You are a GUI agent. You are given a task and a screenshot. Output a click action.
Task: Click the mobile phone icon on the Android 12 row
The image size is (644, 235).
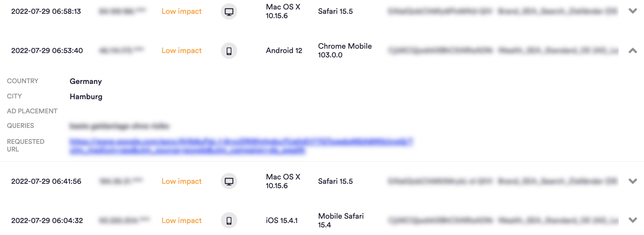click(x=228, y=51)
